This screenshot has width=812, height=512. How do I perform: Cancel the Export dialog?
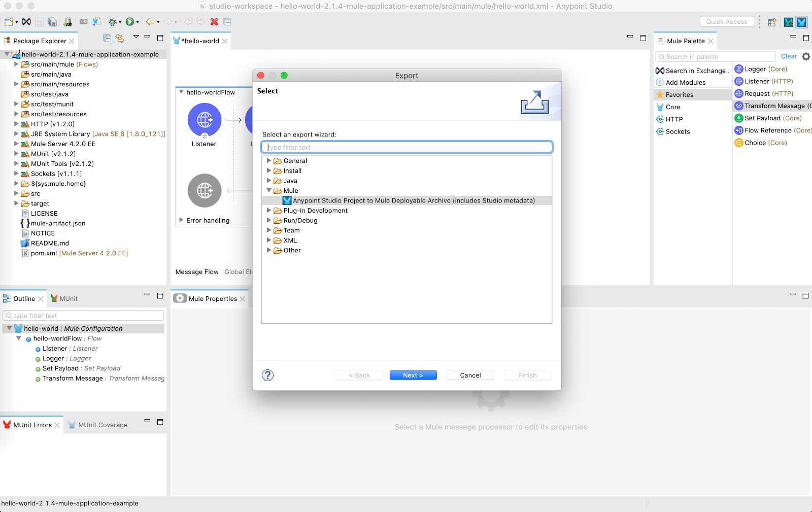point(470,376)
